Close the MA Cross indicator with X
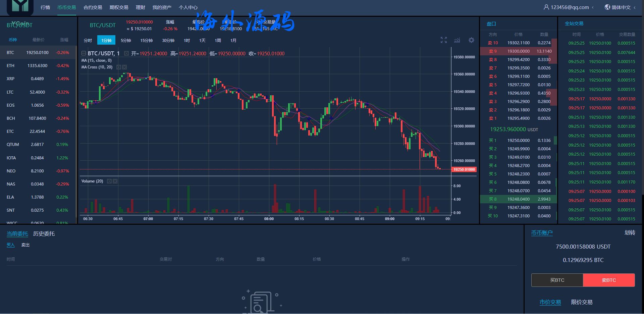 (124, 67)
